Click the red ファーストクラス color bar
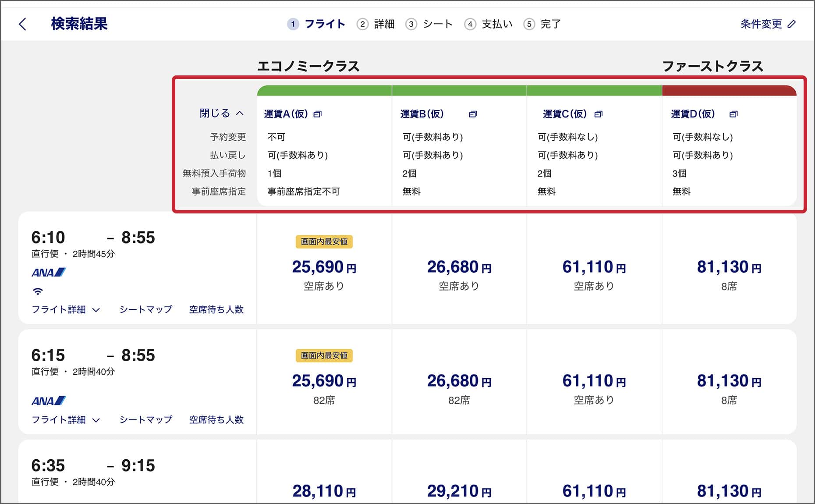The height and width of the screenshot is (504, 815). (x=729, y=91)
